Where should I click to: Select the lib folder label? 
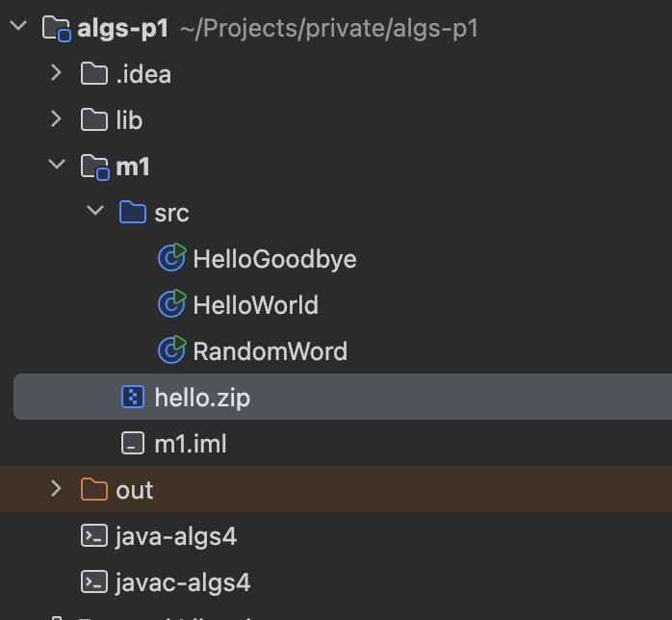coord(129,120)
